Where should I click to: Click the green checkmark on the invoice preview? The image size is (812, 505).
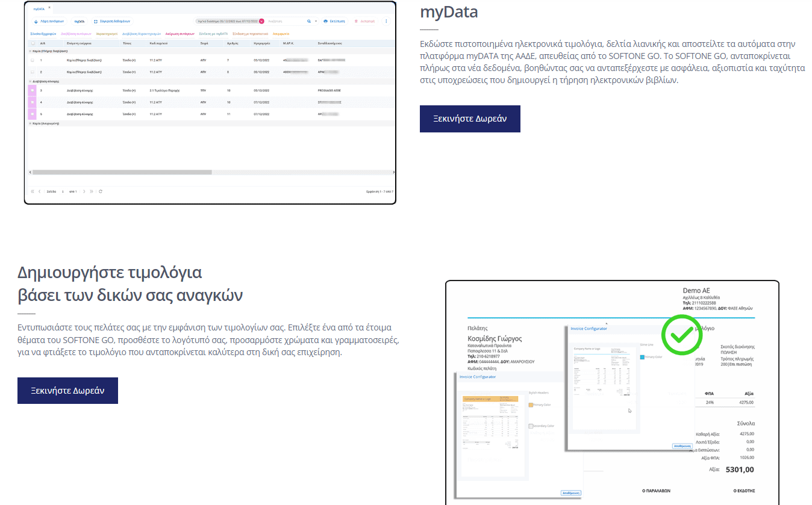(x=682, y=335)
